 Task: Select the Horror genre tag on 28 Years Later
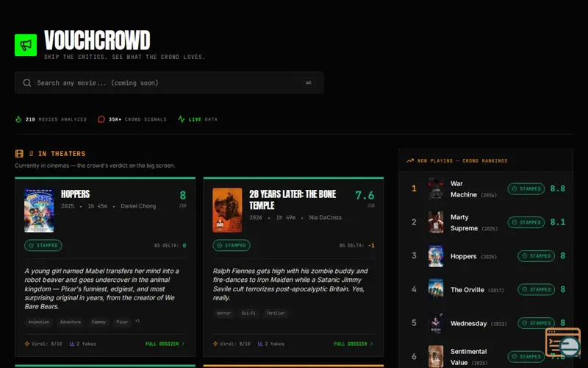click(x=224, y=314)
